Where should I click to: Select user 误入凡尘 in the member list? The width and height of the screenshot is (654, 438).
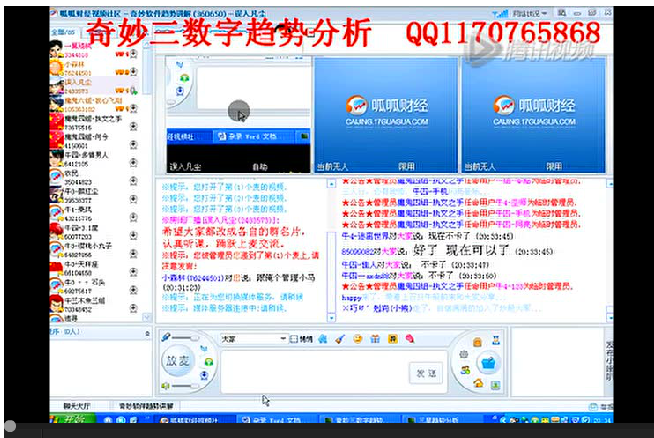78,81
